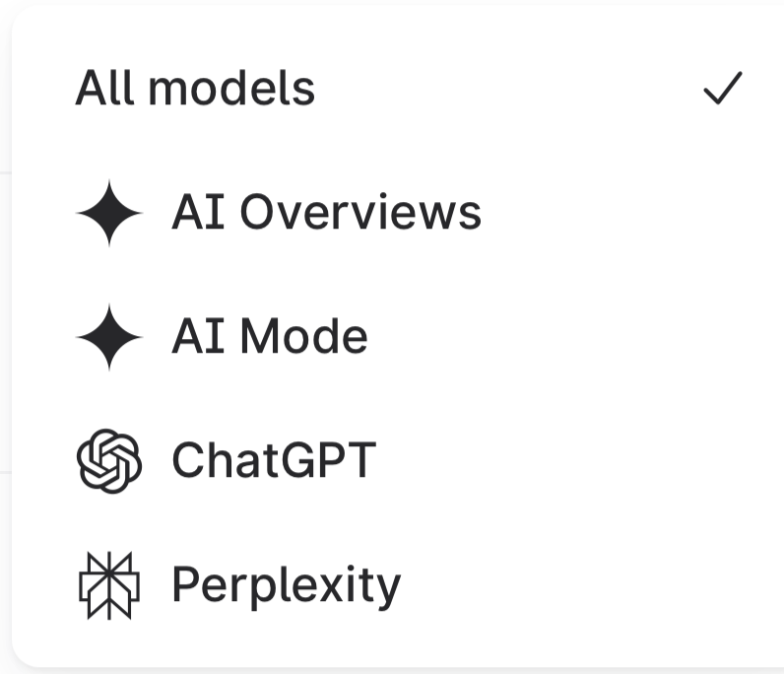Switch the model filter to Perplexity

(x=286, y=585)
